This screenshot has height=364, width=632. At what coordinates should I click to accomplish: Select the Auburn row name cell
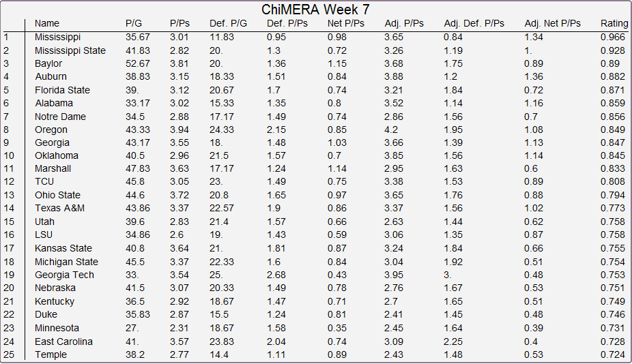(x=51, y=76)
